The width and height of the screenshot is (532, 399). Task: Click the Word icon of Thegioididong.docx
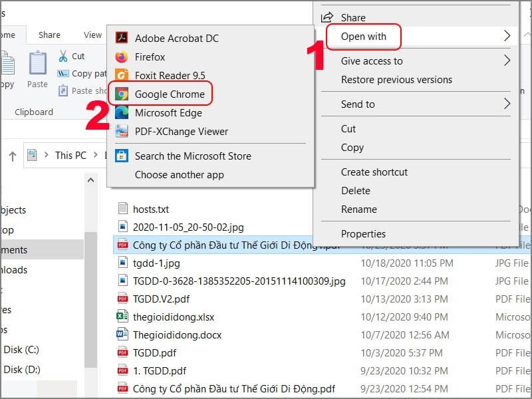pyautogui.click(x=122, y=334)
